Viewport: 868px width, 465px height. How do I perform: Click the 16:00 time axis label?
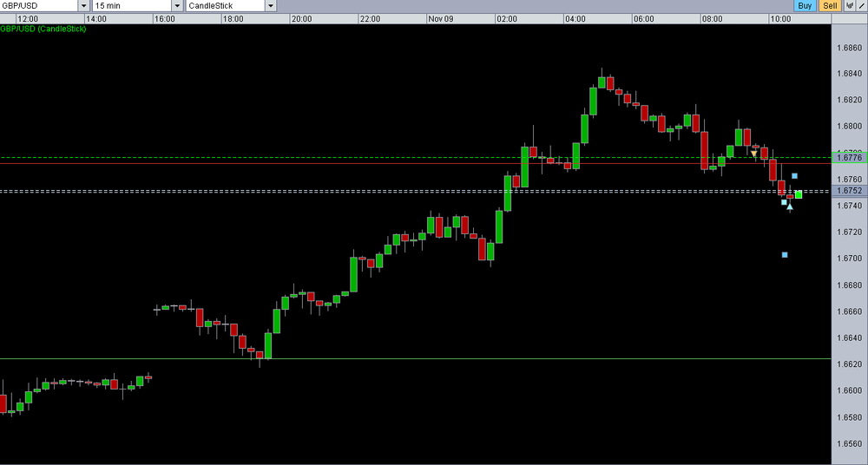[x=164, y=19]
